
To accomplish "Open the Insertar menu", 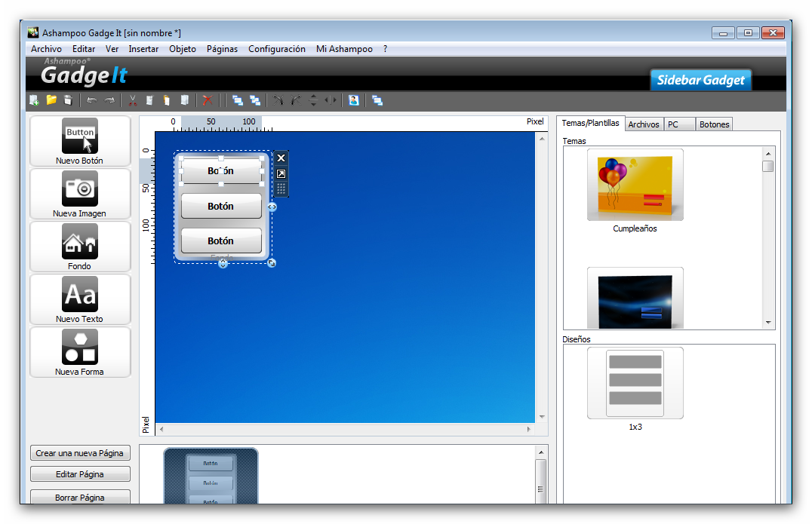I will (143, 48).
